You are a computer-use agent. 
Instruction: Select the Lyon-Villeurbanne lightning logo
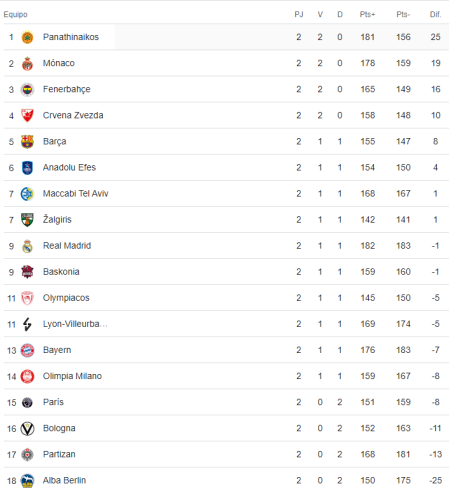pos(27,324)
